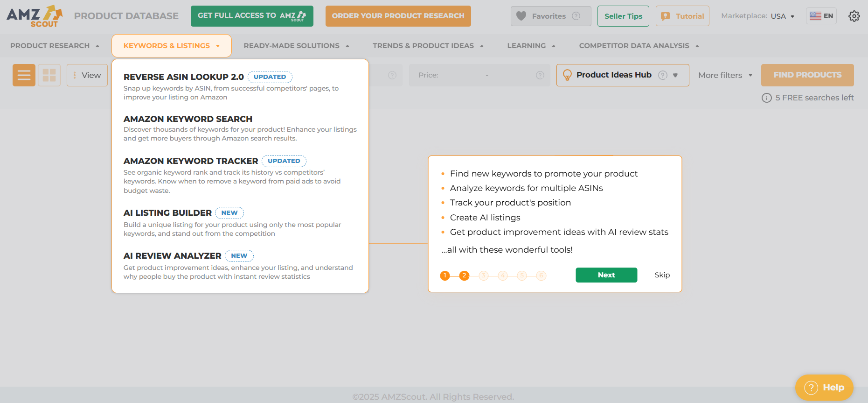Open the Marketplace USA dropdown
This screenshot has width=868, height=403.
[782, 16]
